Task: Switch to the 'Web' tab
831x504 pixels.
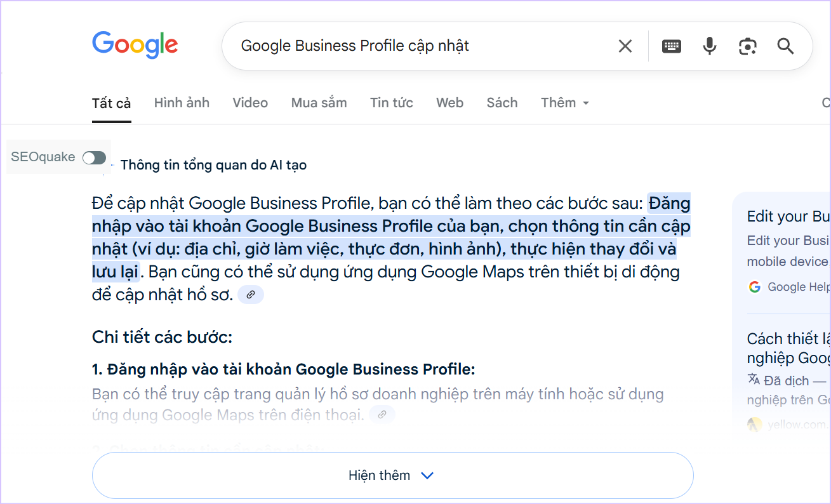Action: point(449,103)
